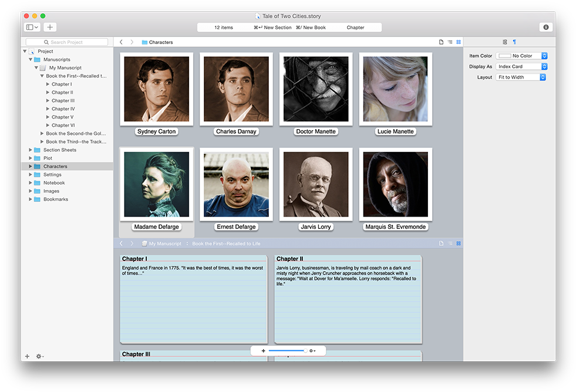Viewport: 576px width, 392px height.
Task: Click the Characters folder icon in path bar
Action: 144,42
